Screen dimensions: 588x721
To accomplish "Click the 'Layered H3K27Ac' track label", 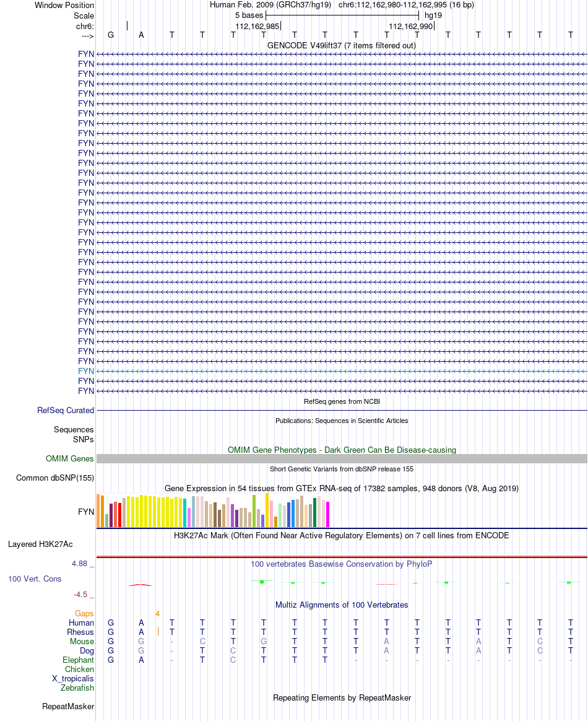I will coord(40,544).
